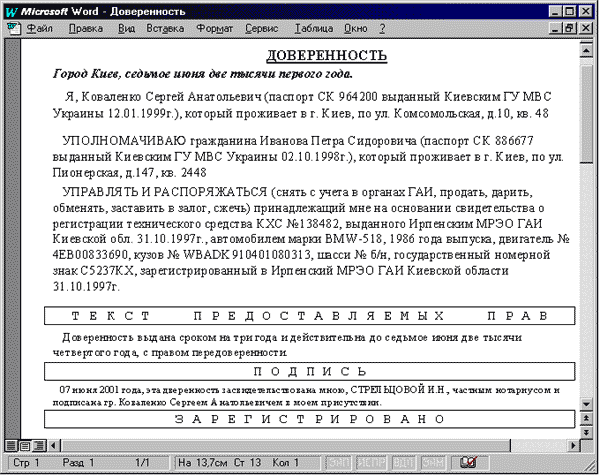
Task: Click the 'ТЕКСТ ПРЕДОСТАВЛЯЕМЫХ ПРАВ' table cell
Action: [310, 316]
